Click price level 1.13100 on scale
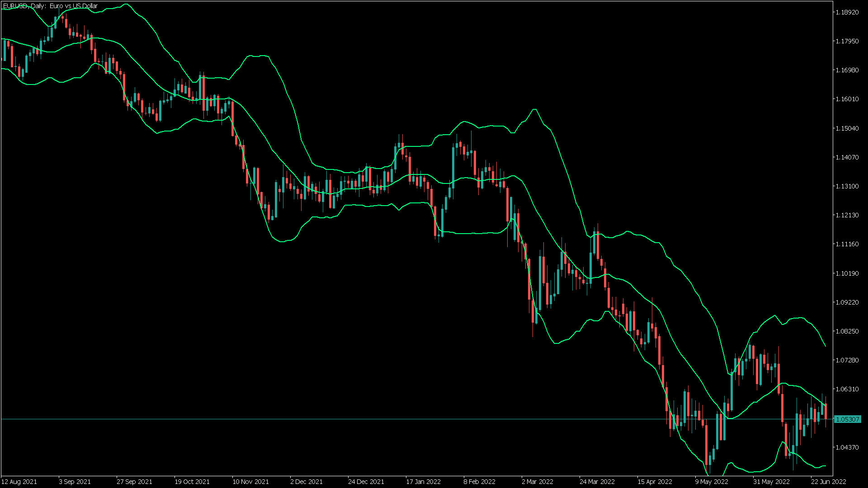 [x=847, y=186]
